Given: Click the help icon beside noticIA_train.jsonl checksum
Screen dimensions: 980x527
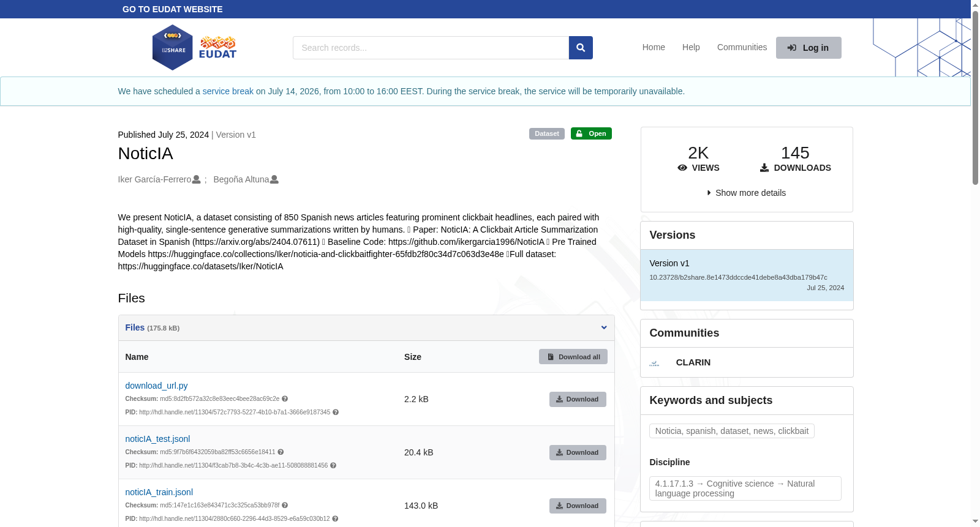Looking at the screenshot, I should point(285,506).
